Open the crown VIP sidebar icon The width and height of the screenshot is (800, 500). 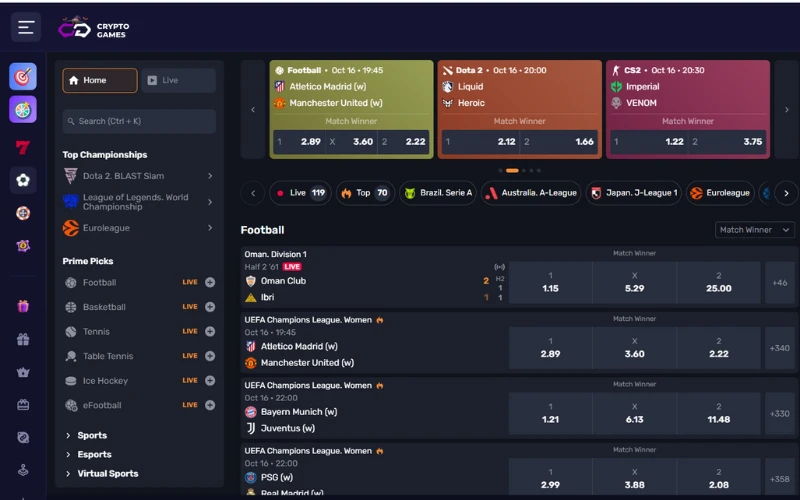(23, 372)
